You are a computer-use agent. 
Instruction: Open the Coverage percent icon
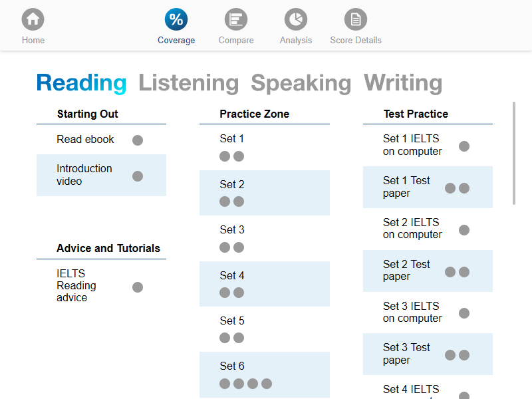(176, 20)
